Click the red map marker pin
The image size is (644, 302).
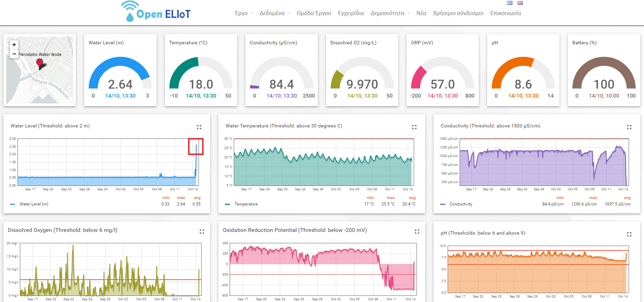click(x=40, y=64)
